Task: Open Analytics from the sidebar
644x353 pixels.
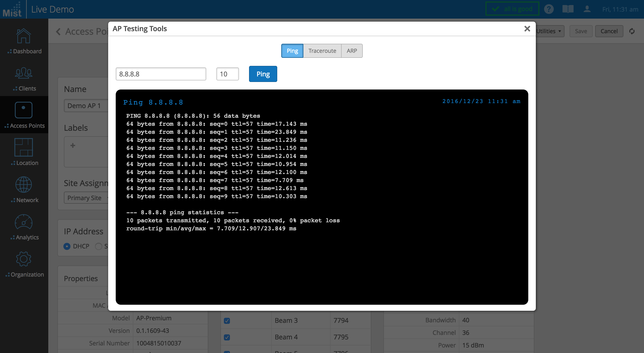Action: tap(24, 222)
